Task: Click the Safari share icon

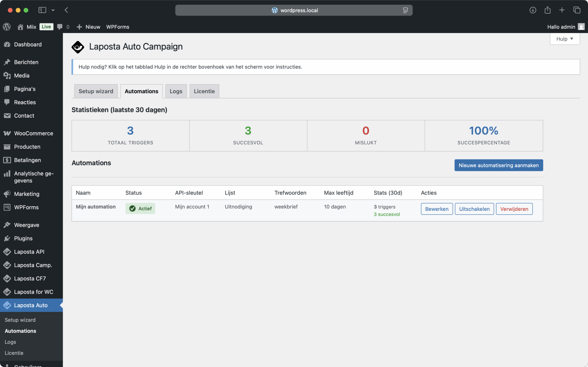Action: (548, 10)
